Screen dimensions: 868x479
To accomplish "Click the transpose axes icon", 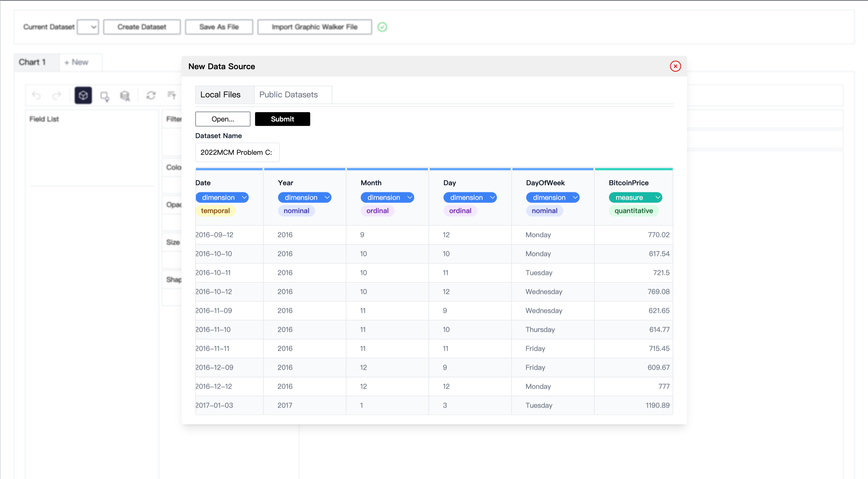I will click(151, 96).
